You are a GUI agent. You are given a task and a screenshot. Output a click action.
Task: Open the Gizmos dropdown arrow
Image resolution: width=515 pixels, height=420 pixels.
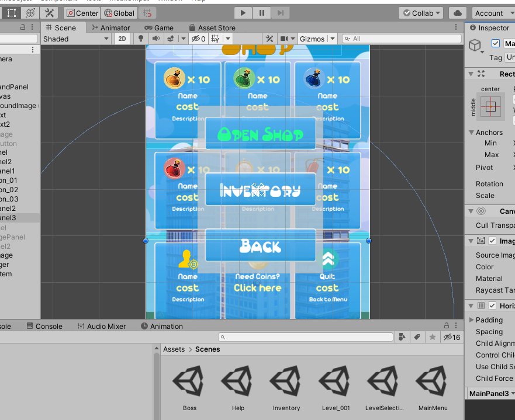coord(333,39)
